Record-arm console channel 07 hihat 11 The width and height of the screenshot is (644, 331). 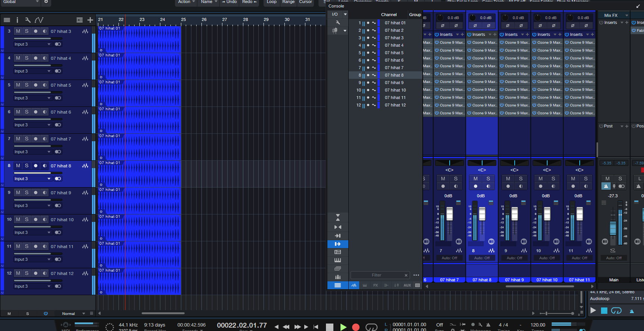pyautogui.click(x=573, y=186)
